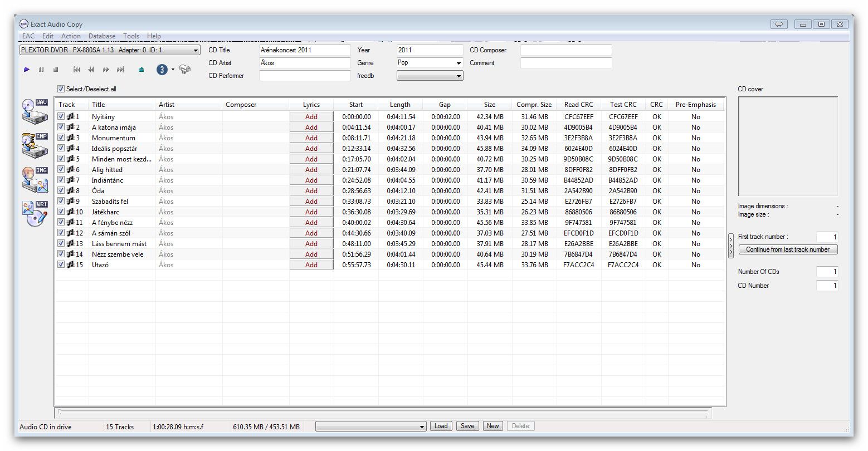Create CD image with IMG icon
Screen dimensions: 868x451
click(x=35, y=179)
